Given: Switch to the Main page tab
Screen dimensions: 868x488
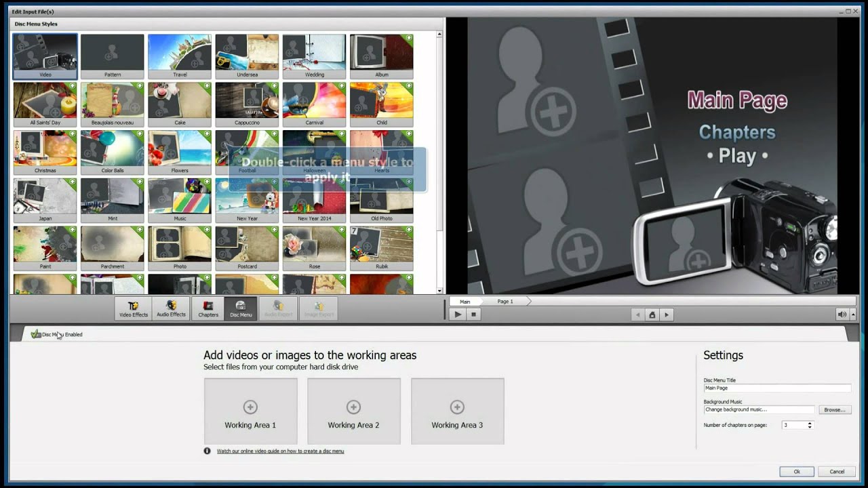Looking at the screenshot, I should pos(465,302).
